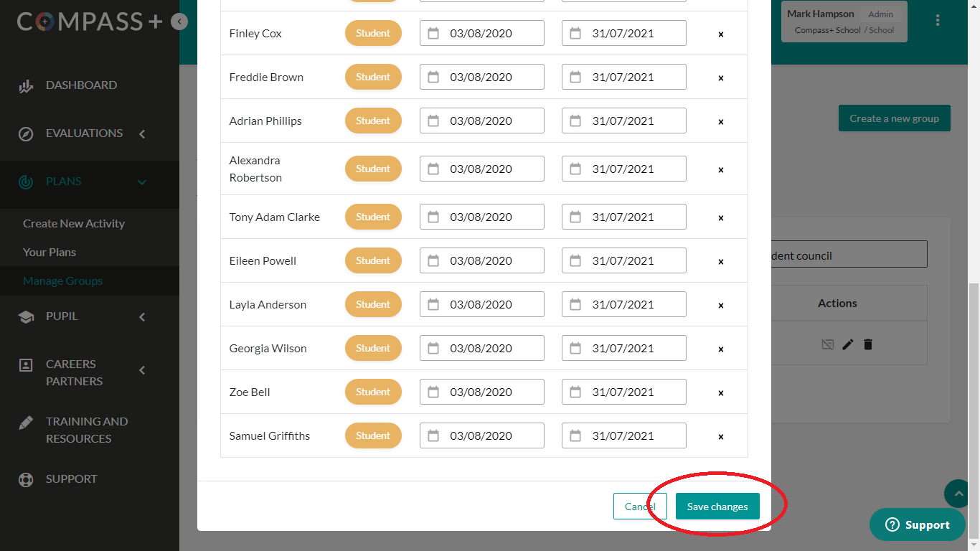980x551 pixels.
Task: Remove Eileen Powell from the group
Action: 721,261
